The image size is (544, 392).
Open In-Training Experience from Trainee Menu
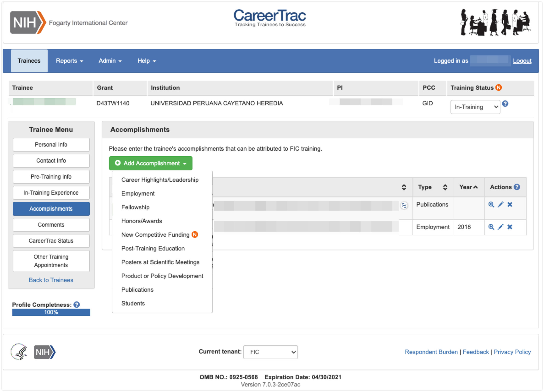pyautogui.click(x=51, y=193)
